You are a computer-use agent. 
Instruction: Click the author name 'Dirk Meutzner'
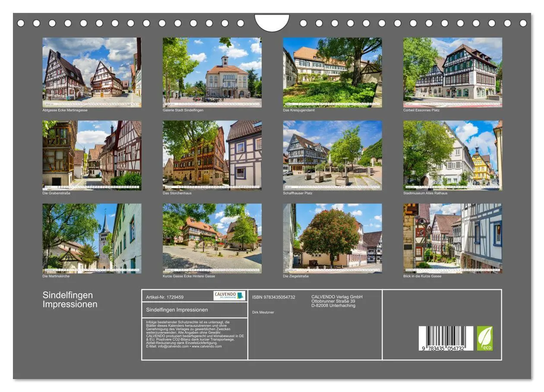pos(263,312)
